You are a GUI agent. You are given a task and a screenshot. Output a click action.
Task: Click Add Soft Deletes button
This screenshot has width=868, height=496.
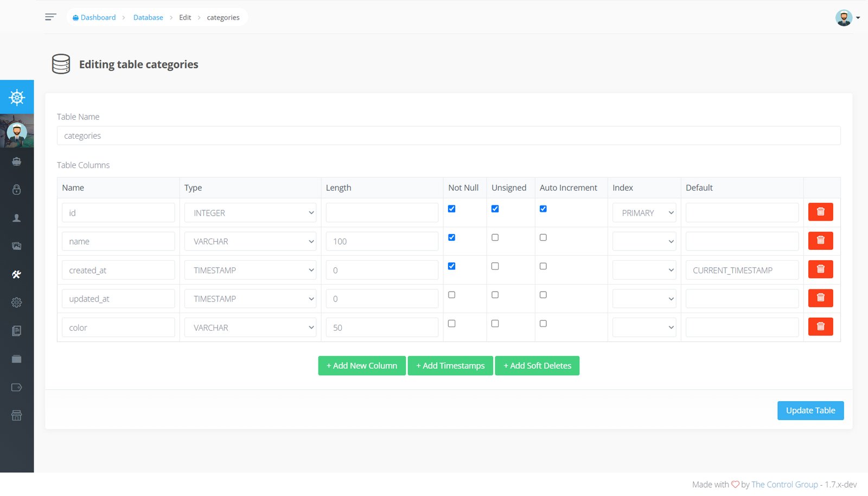[x=537, y=365]
